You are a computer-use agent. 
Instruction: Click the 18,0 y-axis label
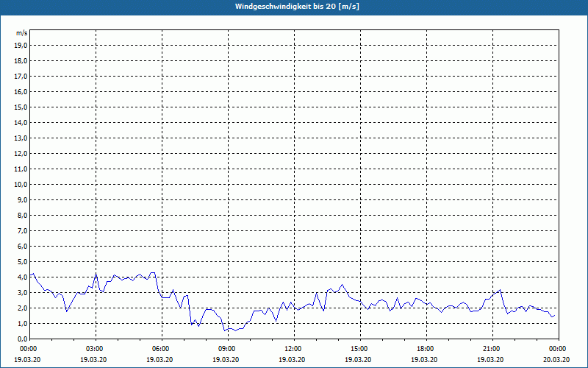coord(21,61)
